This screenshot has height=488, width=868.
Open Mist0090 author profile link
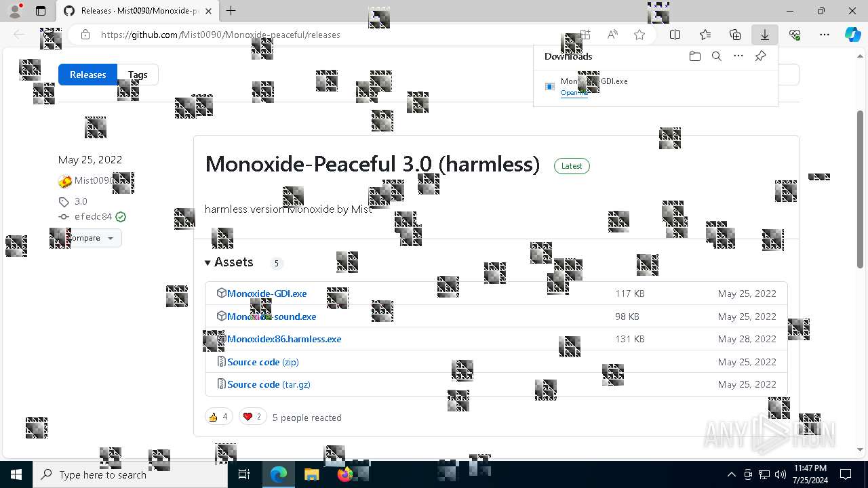coord(94,180)
